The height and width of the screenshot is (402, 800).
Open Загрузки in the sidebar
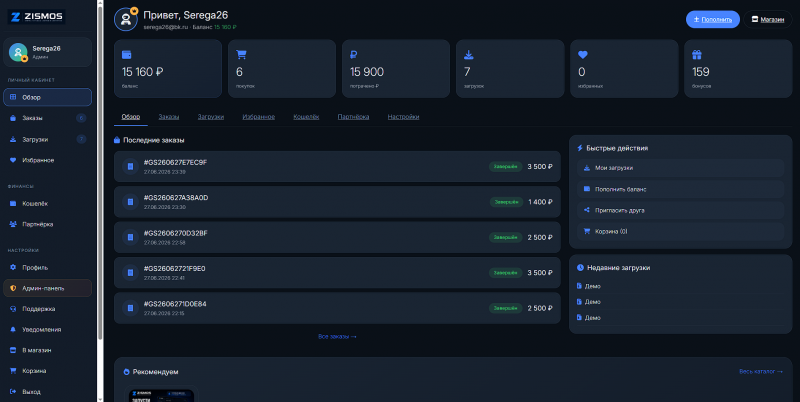click(x=47, y=139)
